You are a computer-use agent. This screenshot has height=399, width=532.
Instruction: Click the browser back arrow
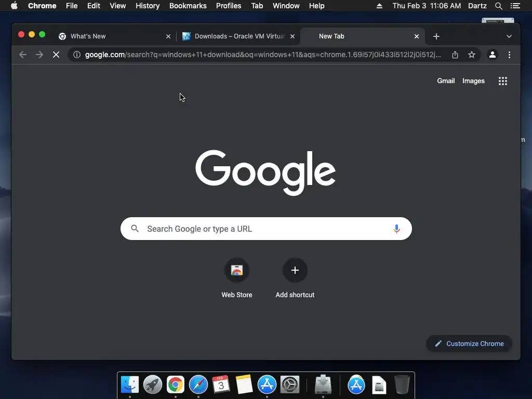click(23, 55)
